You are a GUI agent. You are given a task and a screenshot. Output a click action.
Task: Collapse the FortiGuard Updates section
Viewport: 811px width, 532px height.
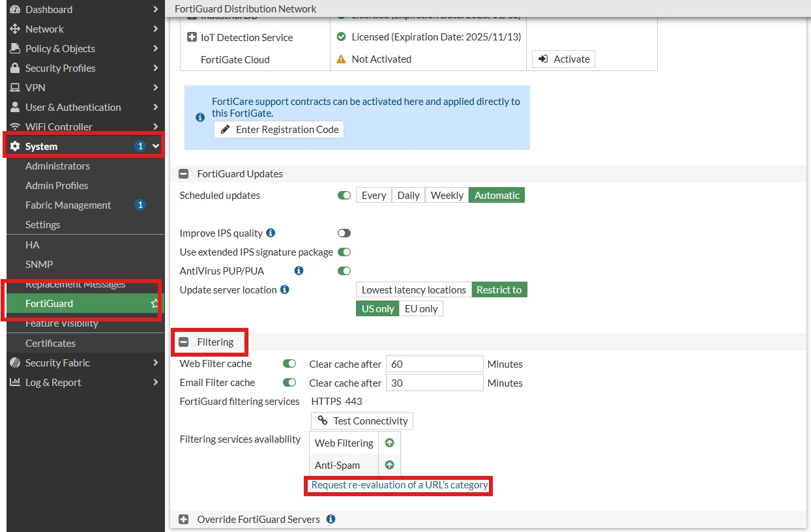pos(184,174)
